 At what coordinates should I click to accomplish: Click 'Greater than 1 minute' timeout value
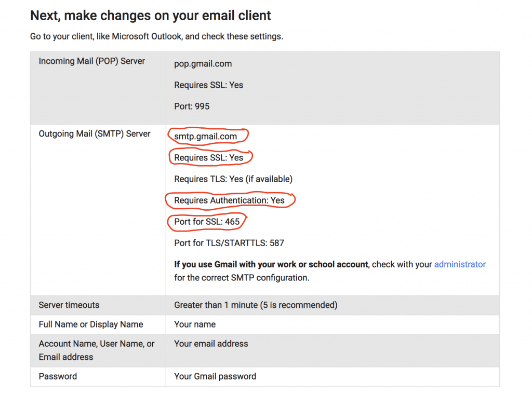(x=256, y=305)
